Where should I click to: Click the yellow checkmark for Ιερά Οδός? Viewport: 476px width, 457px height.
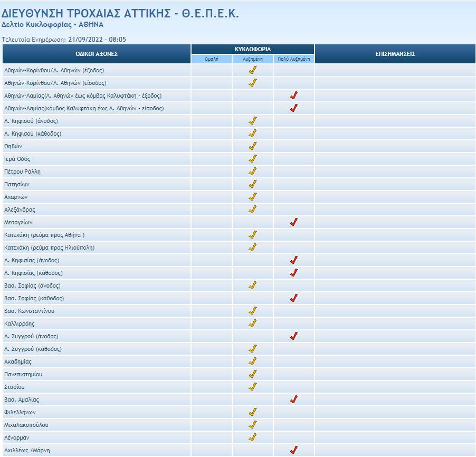coord(253,159)
